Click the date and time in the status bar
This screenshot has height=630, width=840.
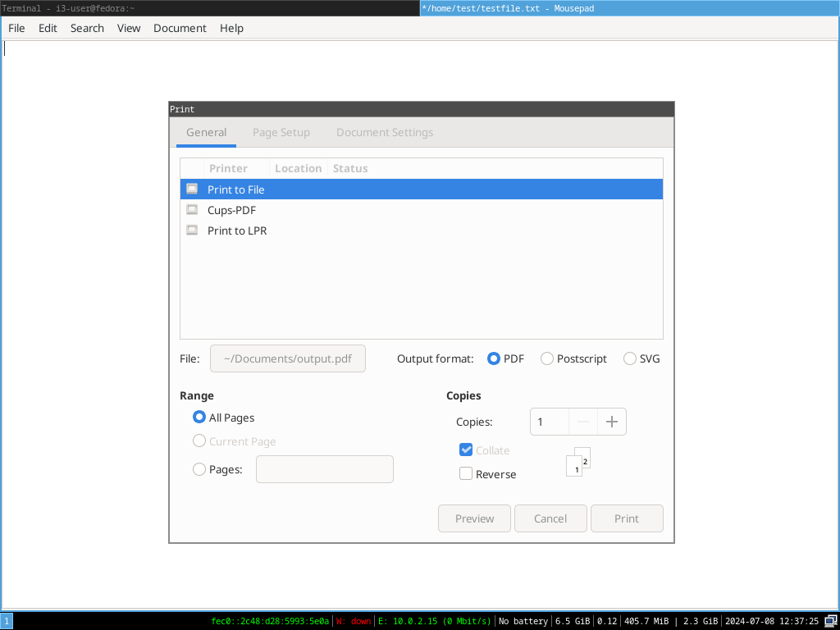(772, 621)
